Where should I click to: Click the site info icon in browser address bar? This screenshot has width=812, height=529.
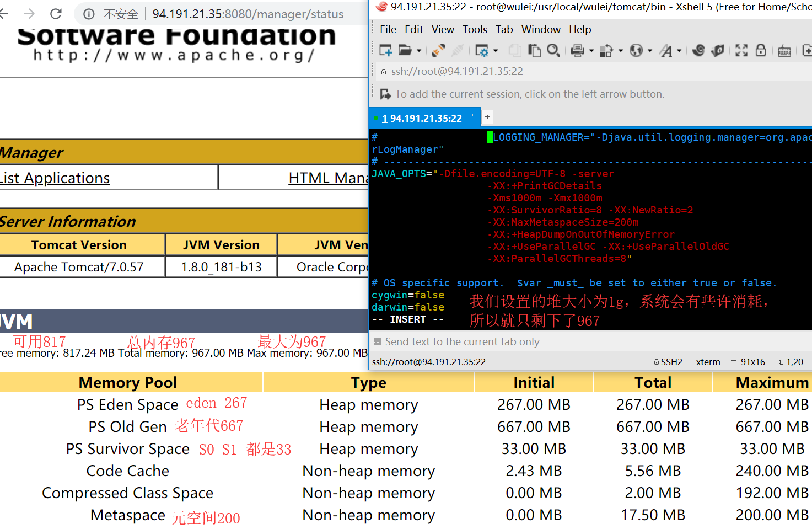89,14
